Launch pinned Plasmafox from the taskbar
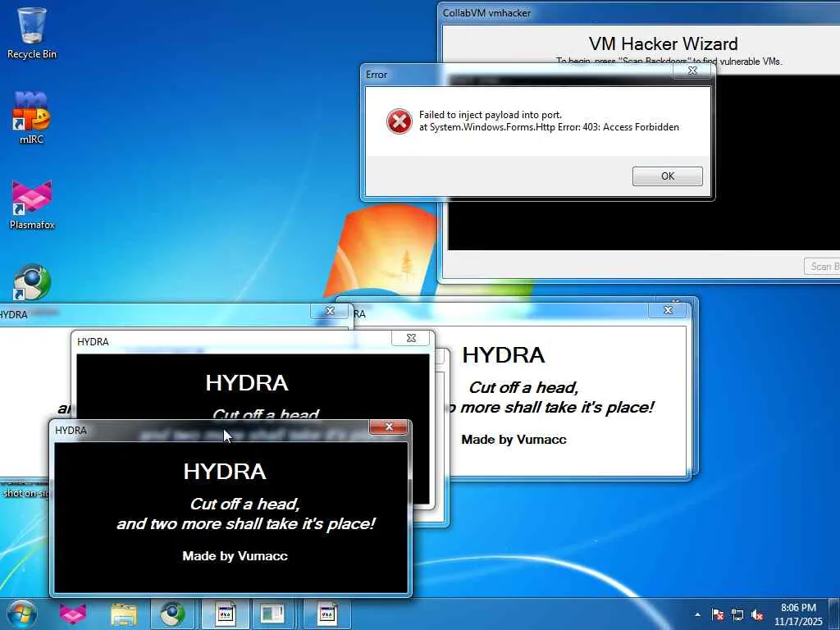 pyautogui.click(x=72, y=614)
